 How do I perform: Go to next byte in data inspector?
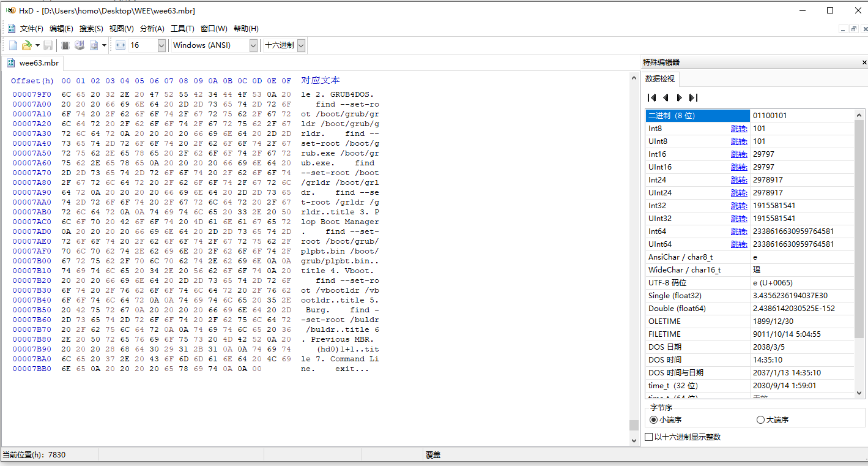(679, 97)
